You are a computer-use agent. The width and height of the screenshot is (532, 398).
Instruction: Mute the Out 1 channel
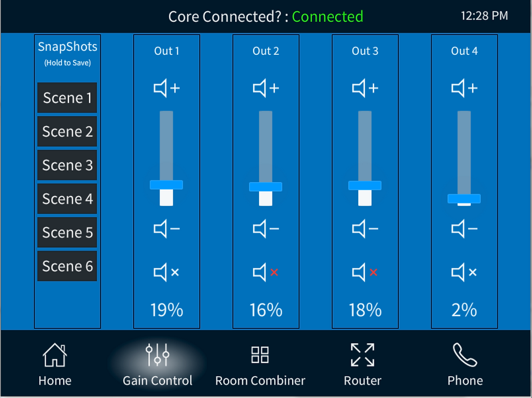click(166, 272)
